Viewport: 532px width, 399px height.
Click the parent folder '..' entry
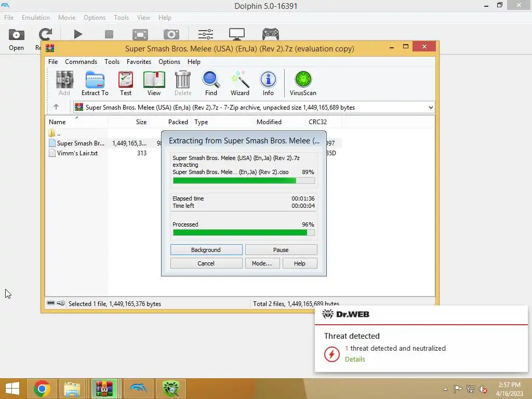[x=54, y=134]
